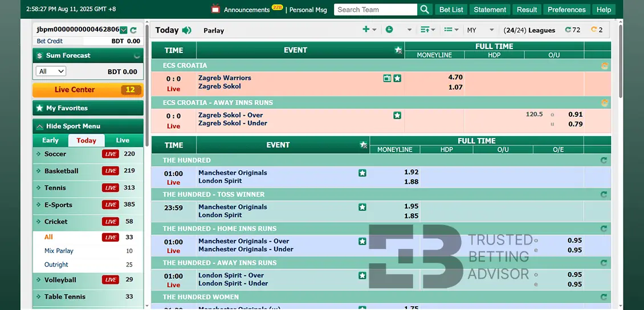Favorite the Zagreb Sokol Over/Under event
Image resolution: width=644 pixels, height=310 pixels.
click(397, 115)
